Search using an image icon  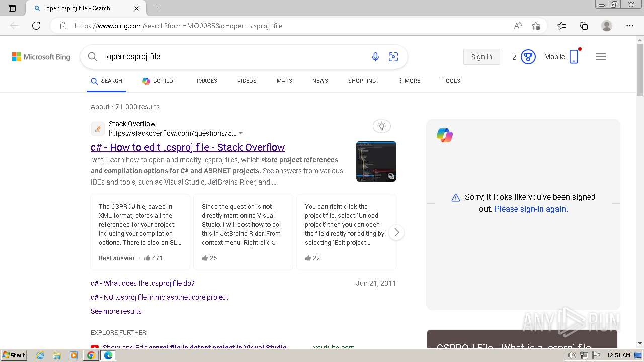click(x=393, y=57)
